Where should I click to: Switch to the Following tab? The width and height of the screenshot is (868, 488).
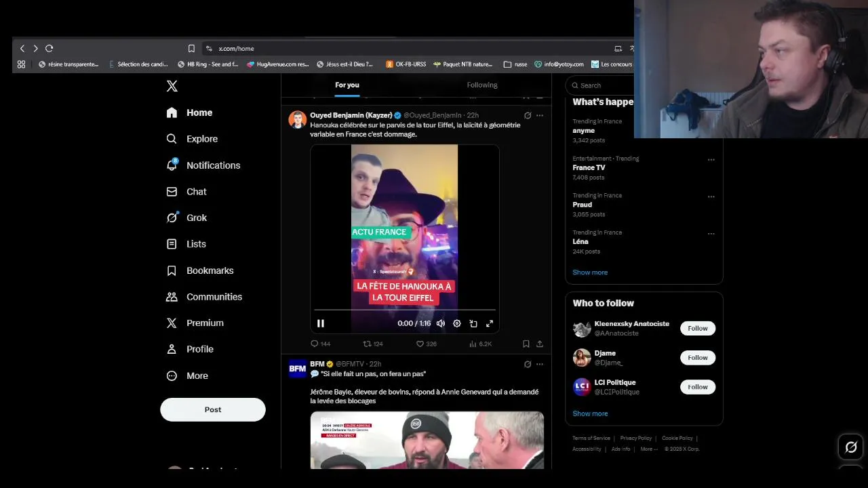point(482,85)
